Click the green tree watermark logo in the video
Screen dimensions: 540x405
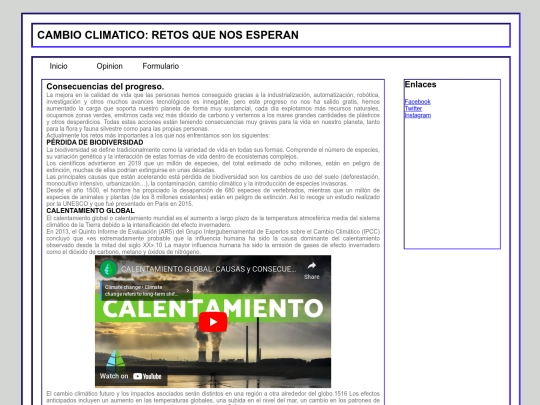point(115,361)
